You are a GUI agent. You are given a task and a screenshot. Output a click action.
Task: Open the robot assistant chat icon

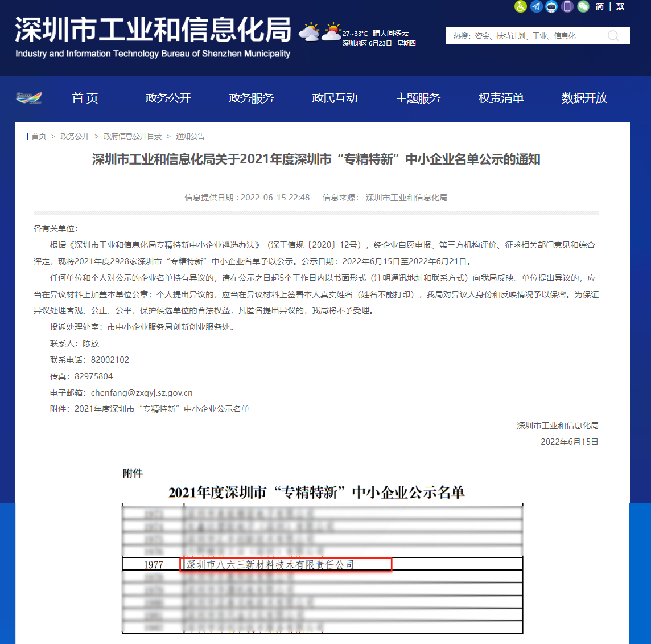tap(552, 6)
